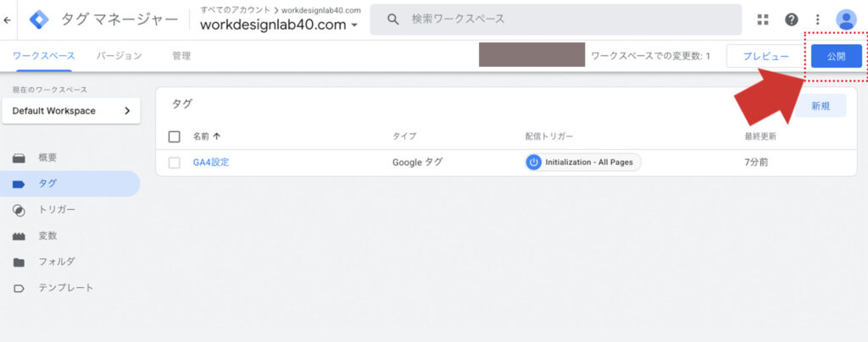Check the select-all checkbox in header
The width and height of the screenshot is (868, 342).
pyautogui.click(x=175, y=136)
